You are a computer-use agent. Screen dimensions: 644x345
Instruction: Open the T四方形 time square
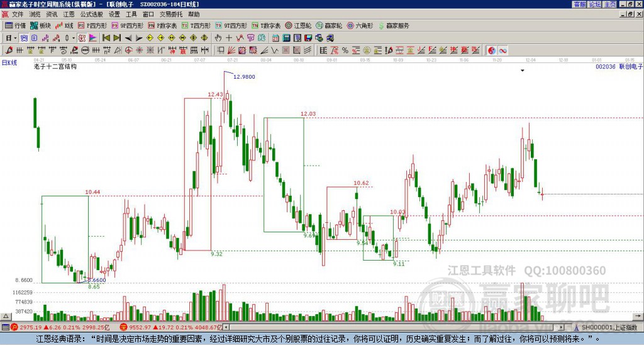[x=196, y=25]
